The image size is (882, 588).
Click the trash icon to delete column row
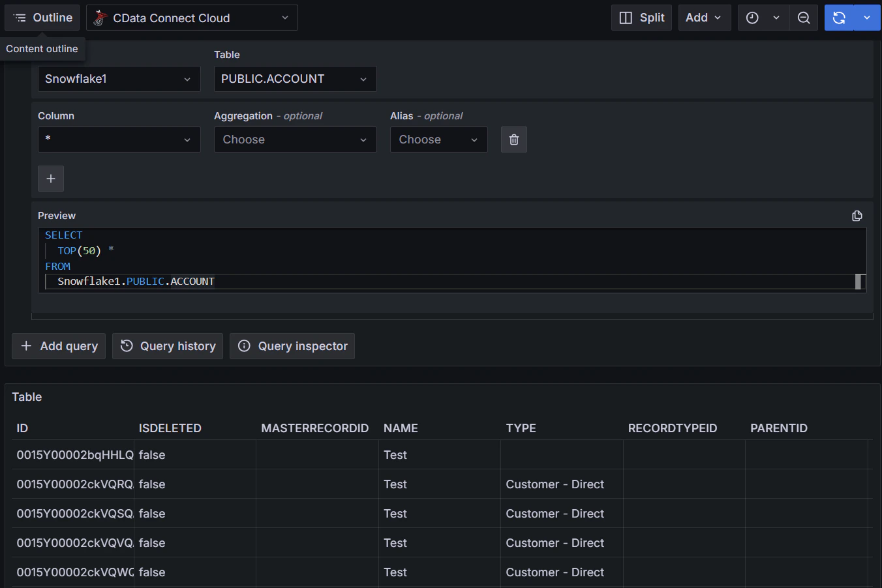(513, 140)
